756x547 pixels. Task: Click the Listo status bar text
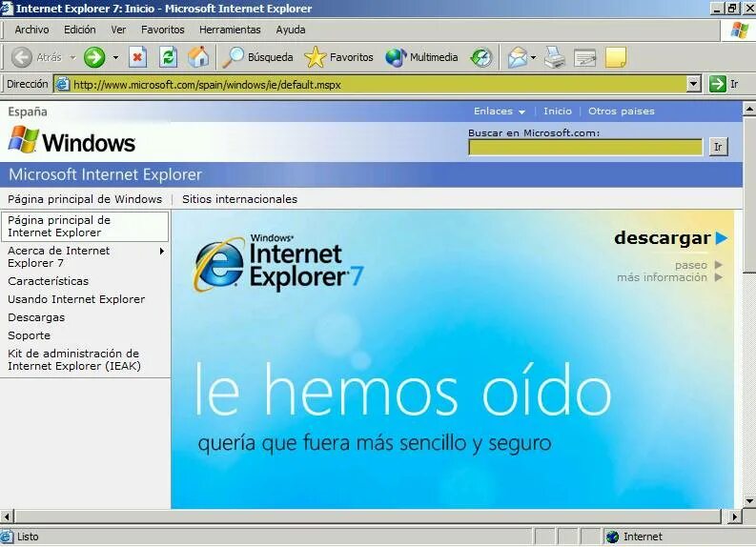(x=28, y=537)
